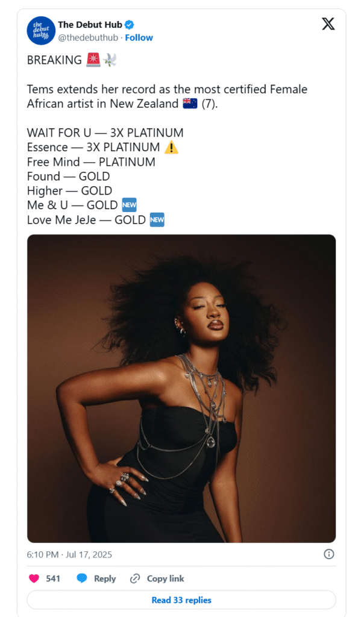Image resolution: width=364 pixels, height=617 pixels.
Task: Click the 541 likes count
Action: click(52, 578)
